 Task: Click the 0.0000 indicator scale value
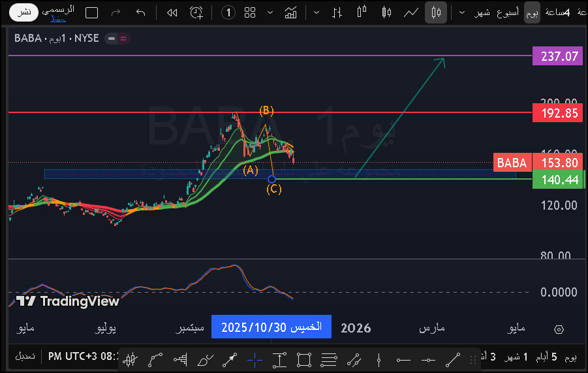[559, 292]
